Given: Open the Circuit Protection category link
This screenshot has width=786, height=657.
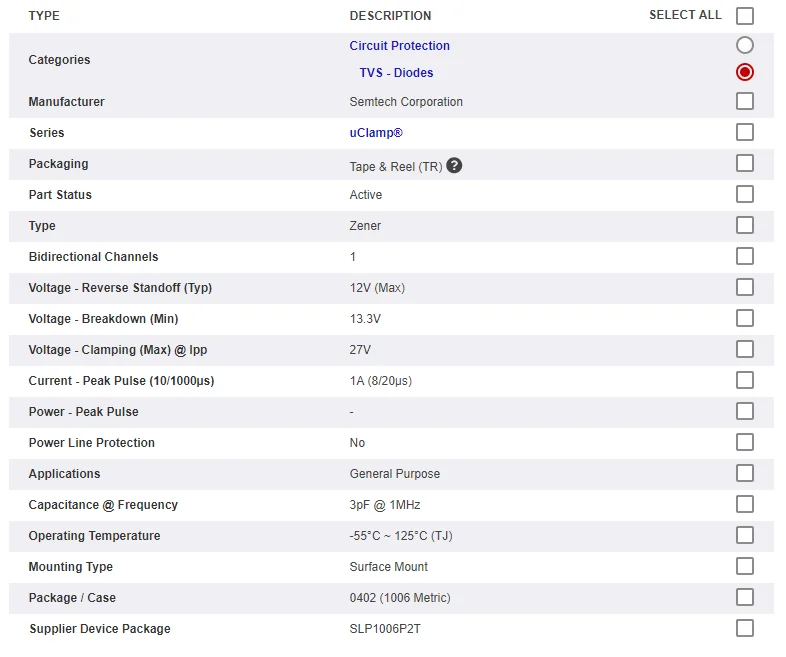Looking at the screenshot, I should click(400, 46).
